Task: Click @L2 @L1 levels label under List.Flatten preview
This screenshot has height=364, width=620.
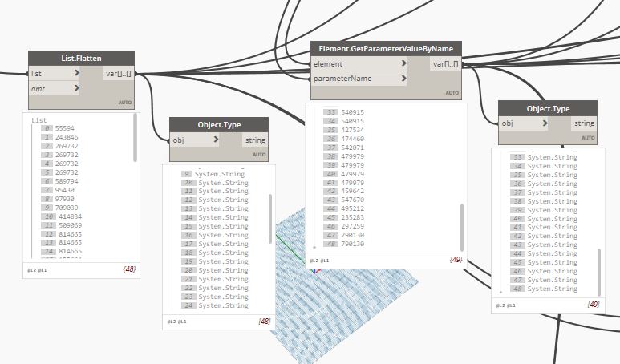Action: pos(37,270)
